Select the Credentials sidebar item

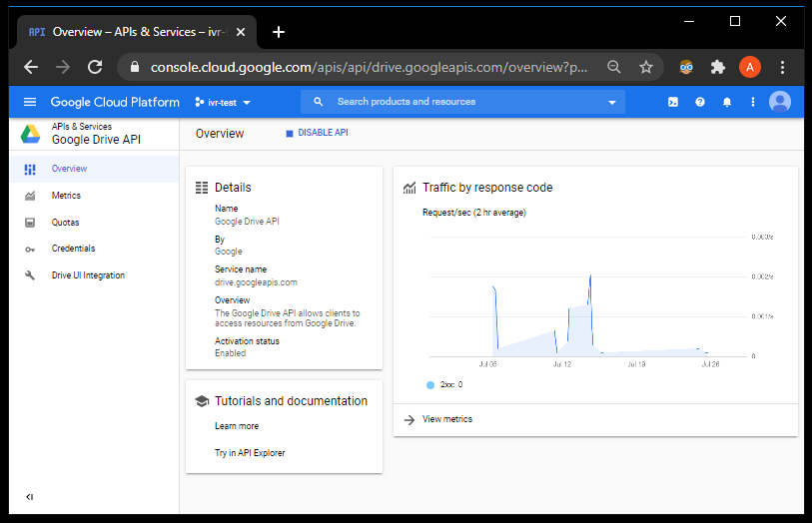pos(94,249)
